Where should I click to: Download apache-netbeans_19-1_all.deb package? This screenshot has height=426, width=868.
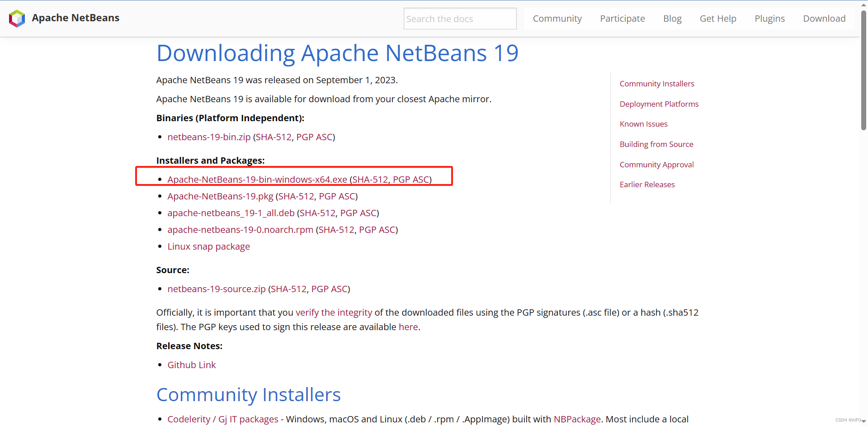pyautogui.click(x=231, y=213)
